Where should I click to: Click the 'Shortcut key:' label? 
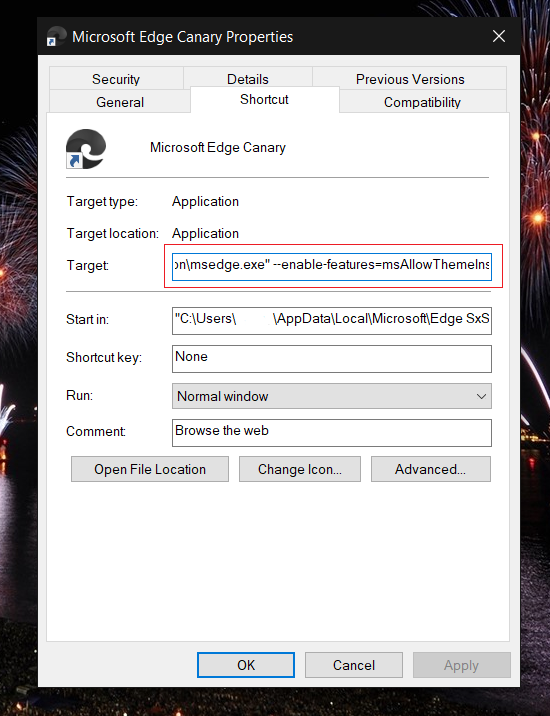[104, 357]
